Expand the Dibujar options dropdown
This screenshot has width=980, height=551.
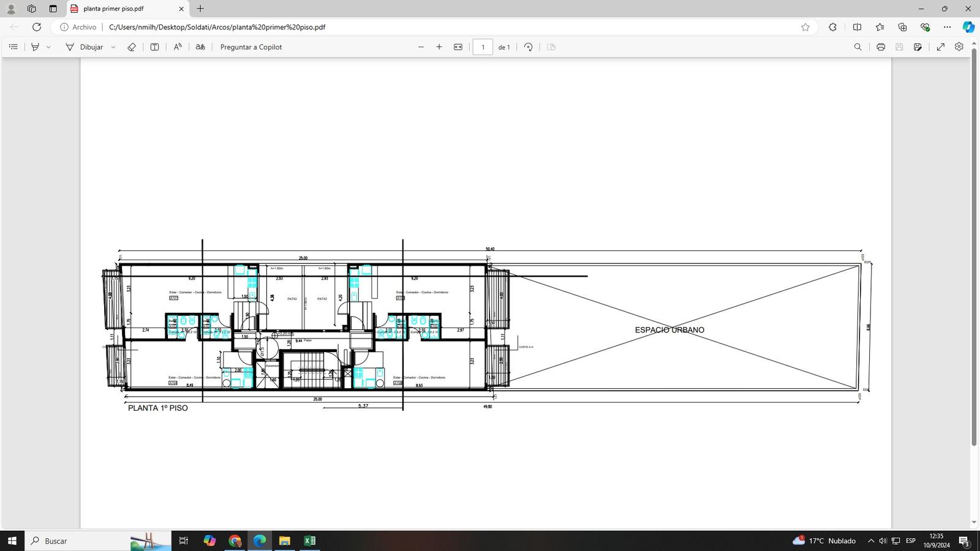point(113,47)
